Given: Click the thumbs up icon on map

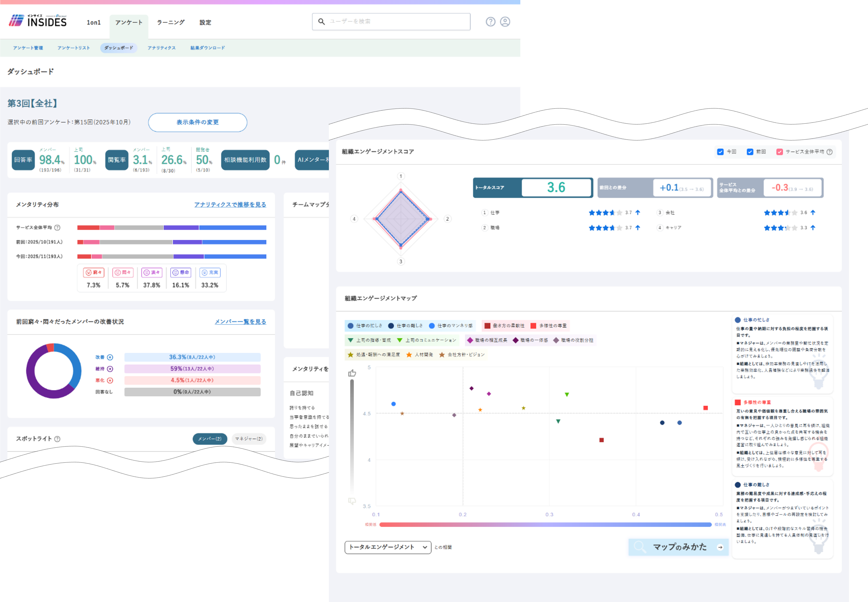Looking at the screenshot, I should (x=352, y=373).
